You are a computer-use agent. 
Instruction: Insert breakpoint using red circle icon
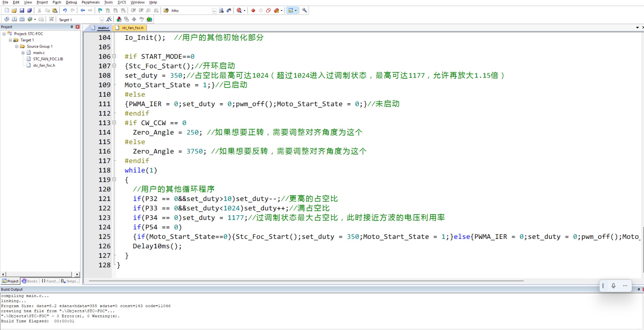pyautogui.click(x=253, y=10)
